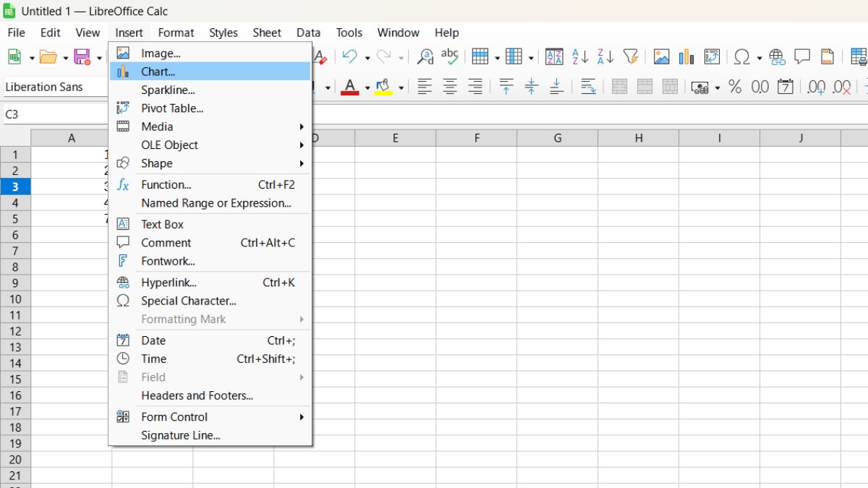Viewport: 868px width, 488px height.
Task: Click the Sort Descending icon
Action: click(605, 56)
